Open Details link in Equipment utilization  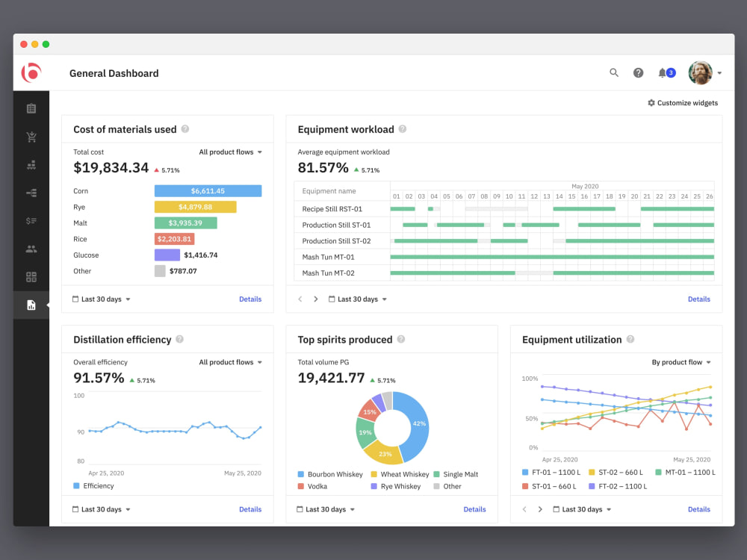coord(699,509)
